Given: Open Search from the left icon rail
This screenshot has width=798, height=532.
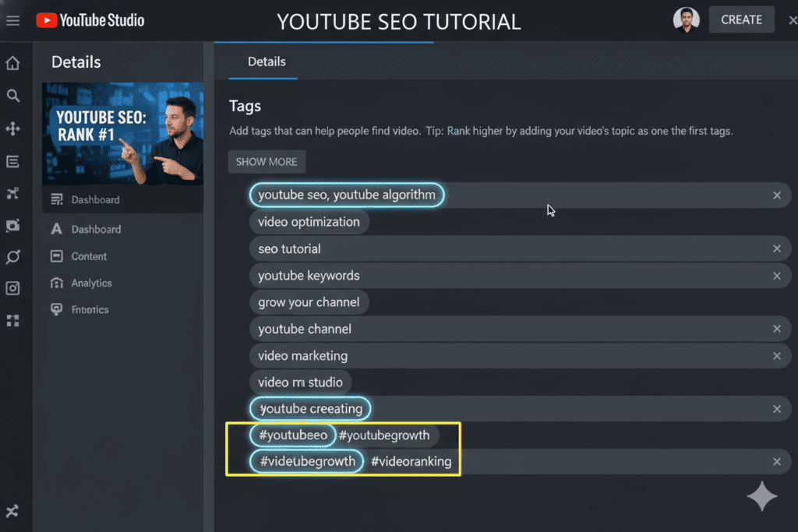Looking at the screenshot, I should point(12,95).
